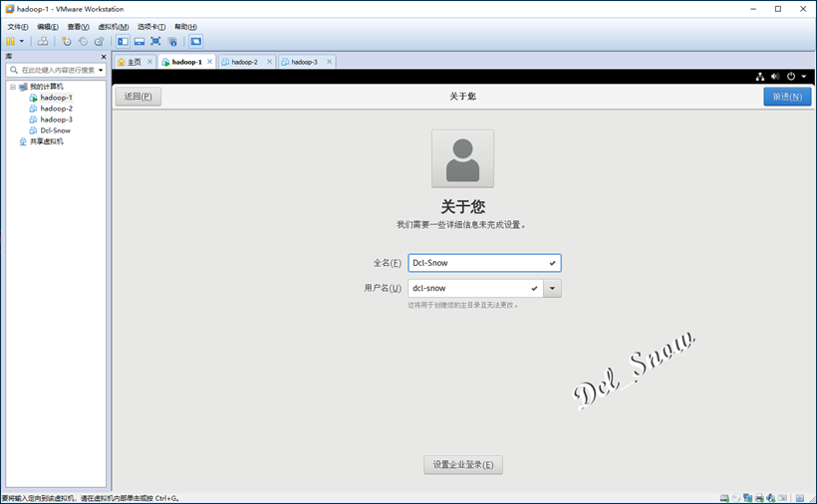Click the sound card status bar icon
The height and width of the screenshot is (504, 817).
click(771, 498)
